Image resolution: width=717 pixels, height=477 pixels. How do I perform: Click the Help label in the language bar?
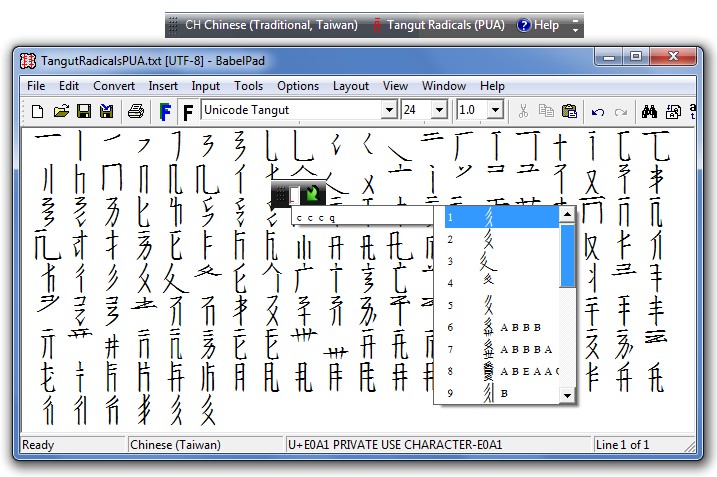point(546,25)
